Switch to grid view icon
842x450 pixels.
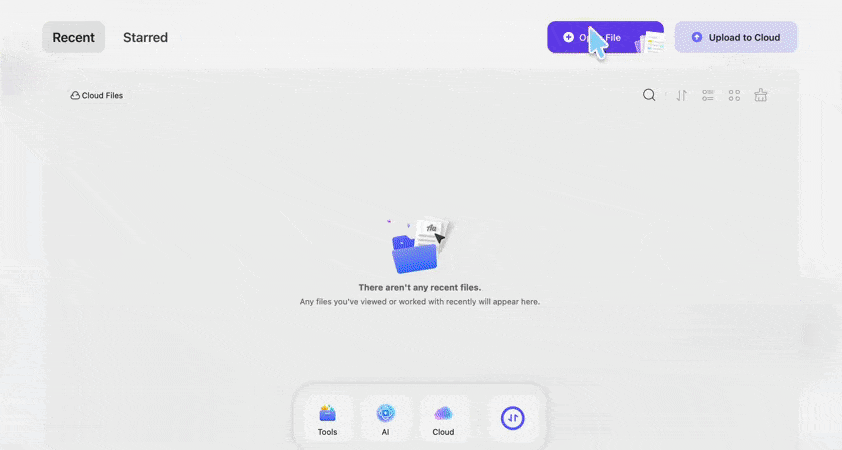coord(734,96)
